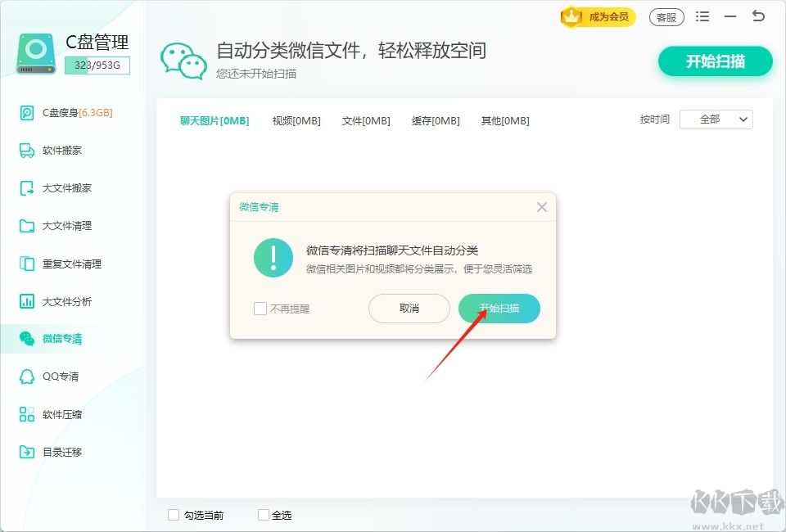
Task: Minimize the window with the dash button
Action: (x=730, y=16)
